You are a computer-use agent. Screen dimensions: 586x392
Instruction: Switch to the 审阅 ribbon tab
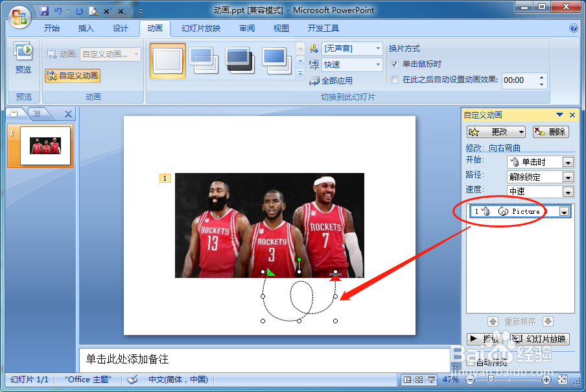[x=247, y=29]
